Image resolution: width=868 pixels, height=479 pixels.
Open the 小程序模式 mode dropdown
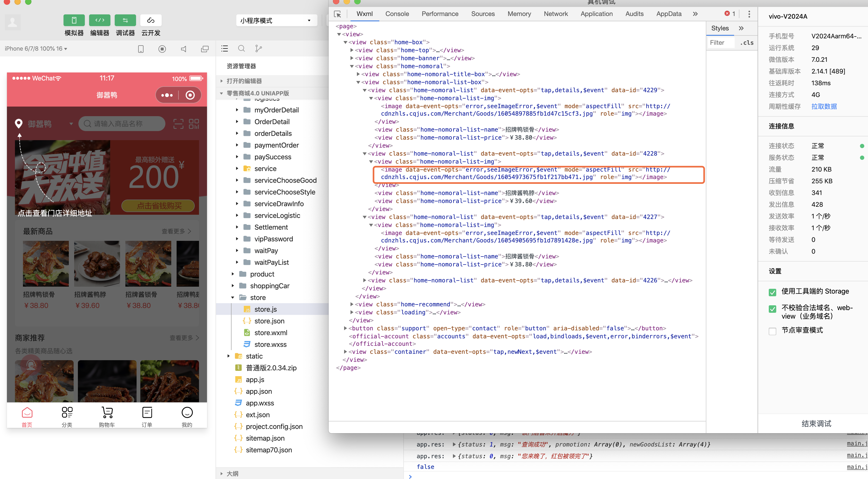point(276,21)
